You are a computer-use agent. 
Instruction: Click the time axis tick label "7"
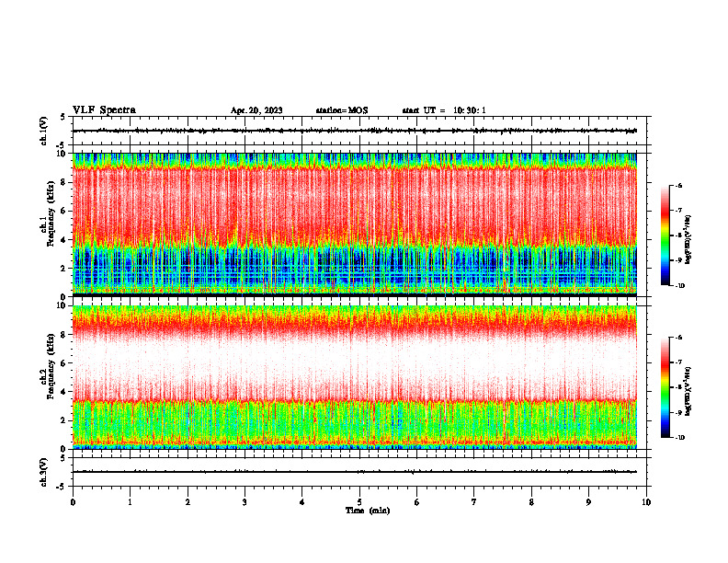(474, 502)
